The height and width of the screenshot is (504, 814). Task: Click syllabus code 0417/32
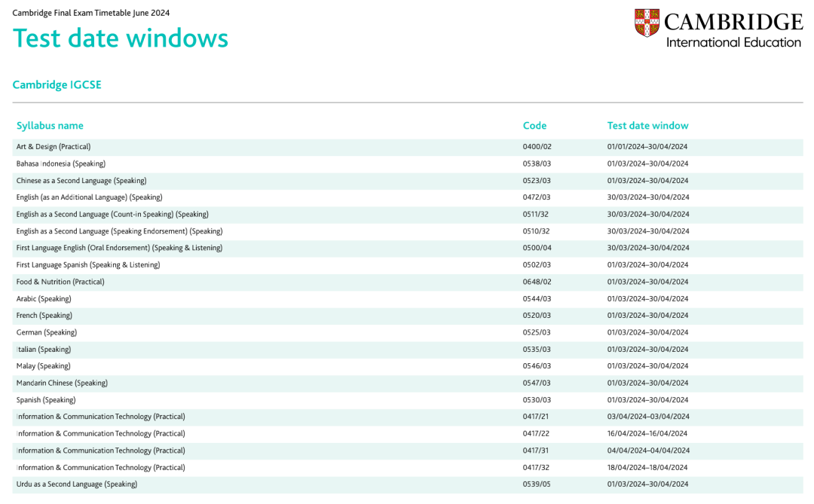537,468
